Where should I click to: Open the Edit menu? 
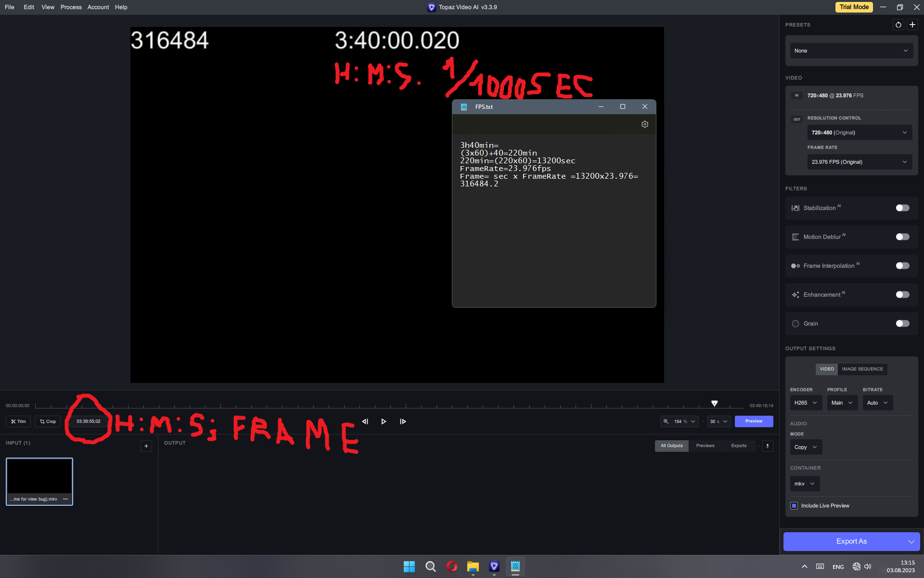click(29, 7)
